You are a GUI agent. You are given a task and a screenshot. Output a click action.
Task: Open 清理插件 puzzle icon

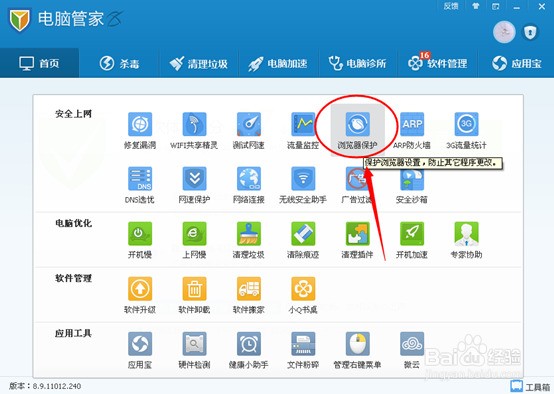point(358,234)
